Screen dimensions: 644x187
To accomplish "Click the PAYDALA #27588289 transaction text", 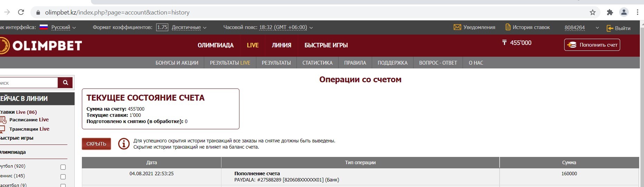I will point(287,180).
